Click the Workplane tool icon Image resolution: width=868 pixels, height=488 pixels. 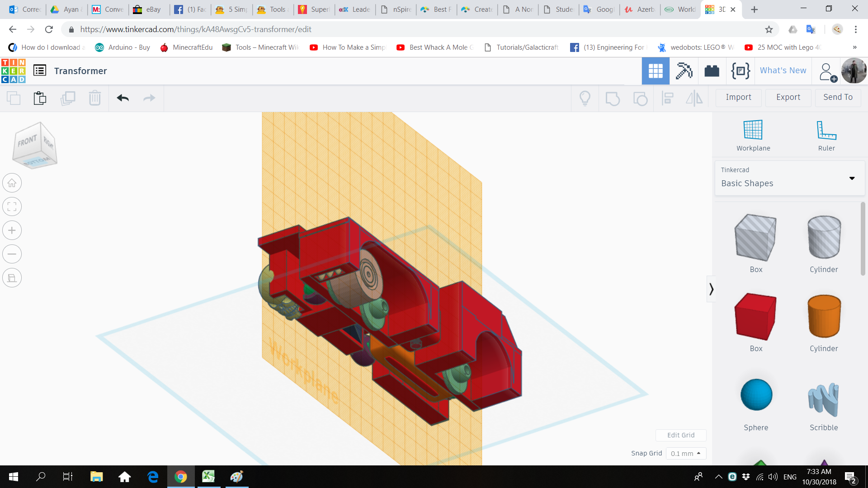(x=753, y=130)
